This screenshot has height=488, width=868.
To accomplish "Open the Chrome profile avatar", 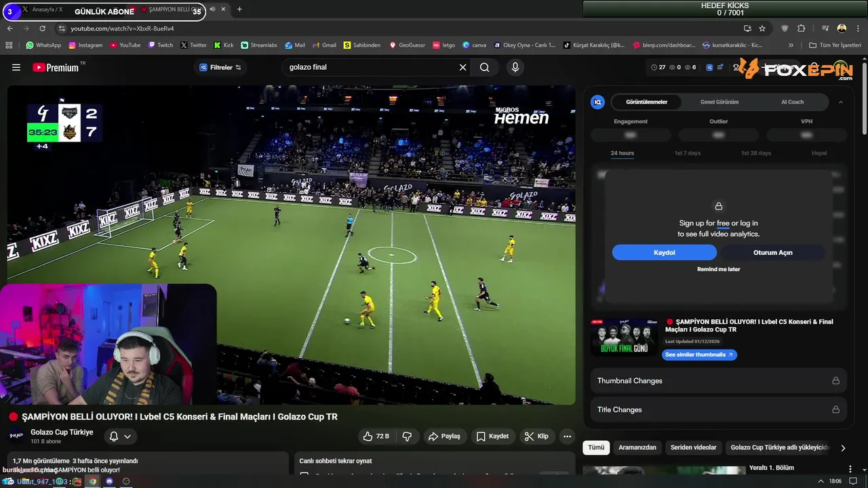I will (x=842, y=28).
